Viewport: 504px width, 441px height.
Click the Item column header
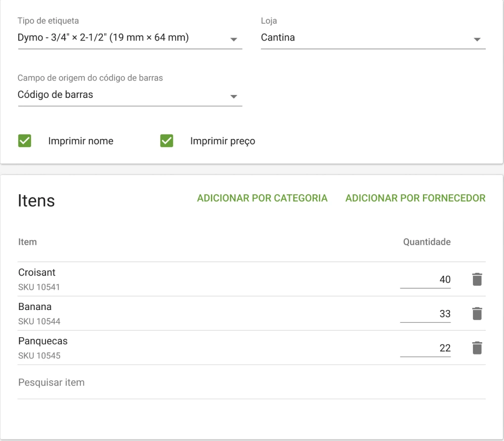coord(28,242)
